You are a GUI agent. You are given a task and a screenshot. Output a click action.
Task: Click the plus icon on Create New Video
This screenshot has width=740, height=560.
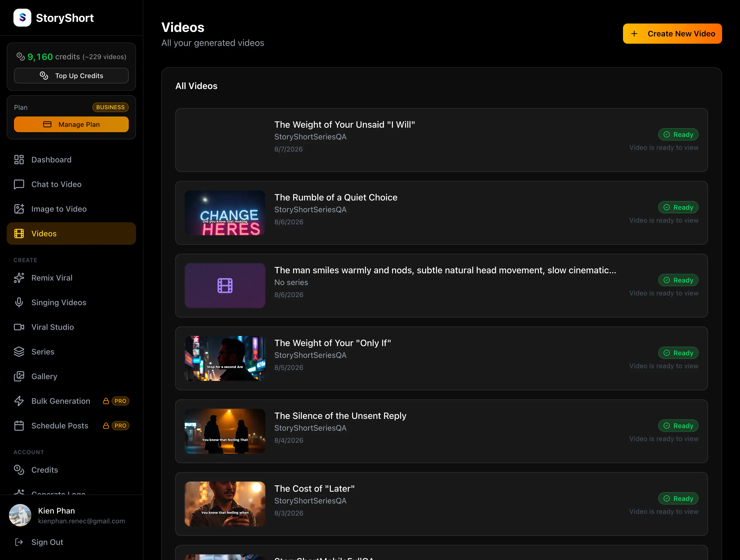pos(634,34)
